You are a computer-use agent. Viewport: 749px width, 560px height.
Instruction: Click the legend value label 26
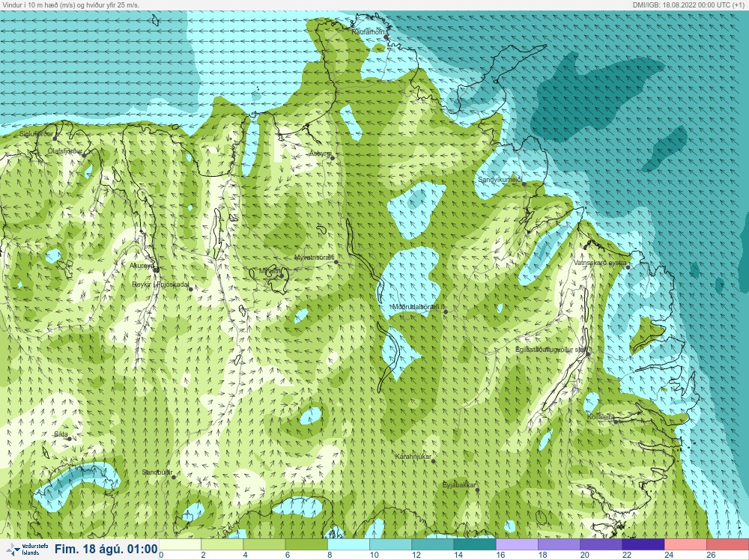711,555
